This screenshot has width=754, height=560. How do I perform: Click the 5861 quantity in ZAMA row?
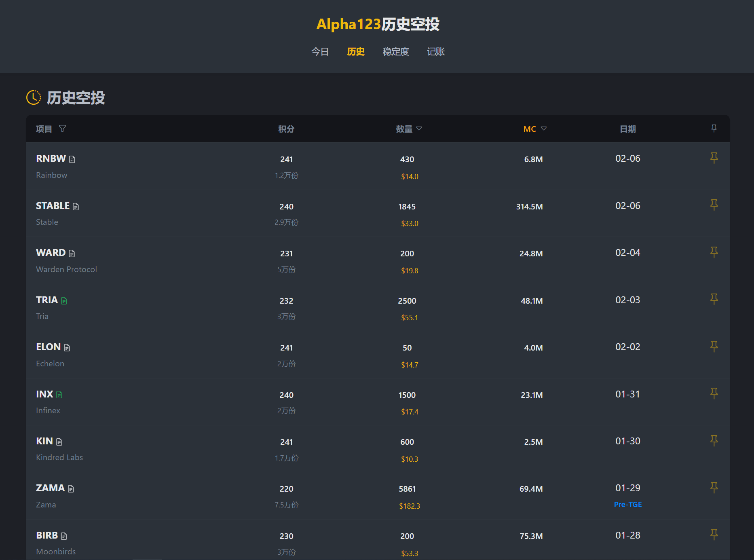click(x=407, y=489)
